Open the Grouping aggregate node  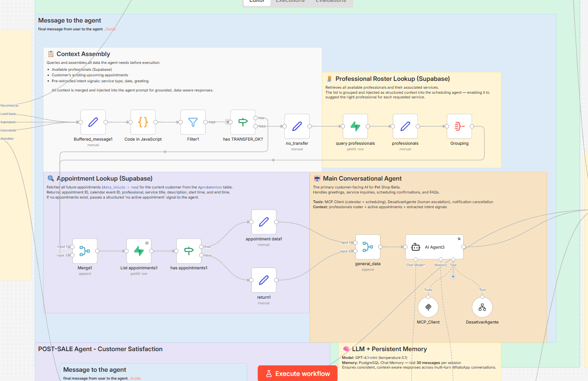pos(459,126)
